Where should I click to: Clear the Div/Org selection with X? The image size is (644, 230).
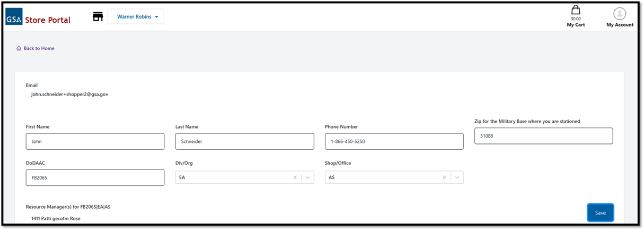(295, 177)
